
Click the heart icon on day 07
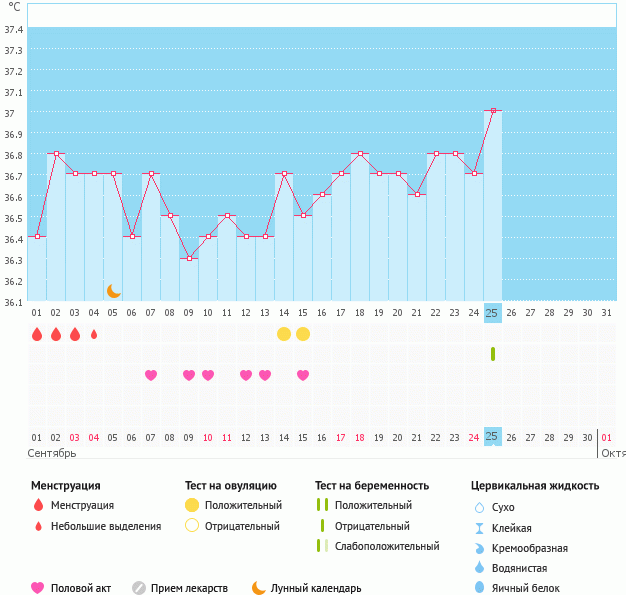(x=151, y=375)
